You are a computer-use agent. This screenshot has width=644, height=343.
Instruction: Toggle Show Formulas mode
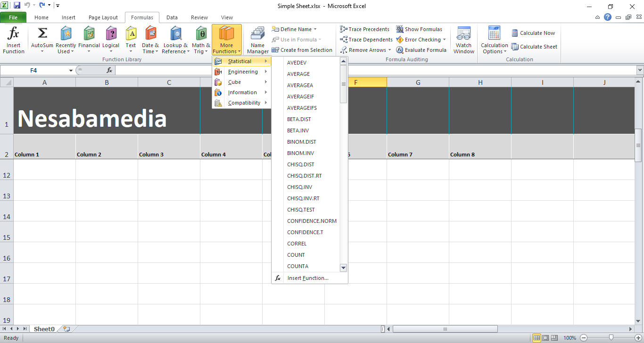(x=419, y=29)
